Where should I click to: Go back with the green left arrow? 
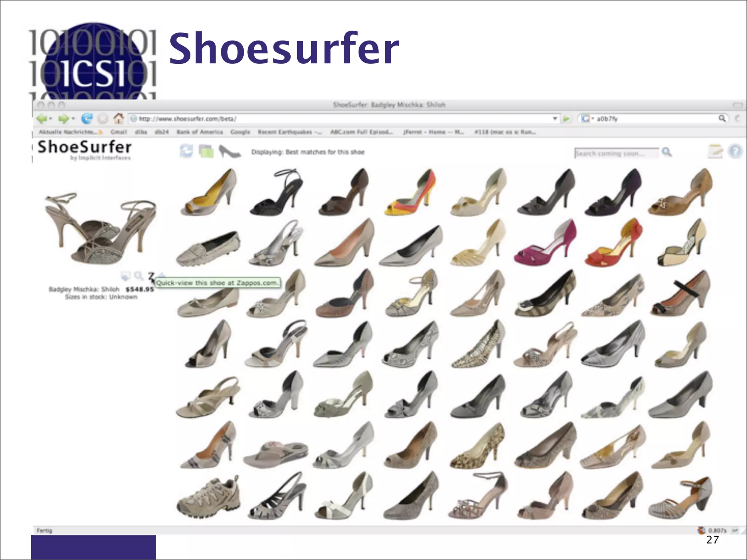[42, 118]
